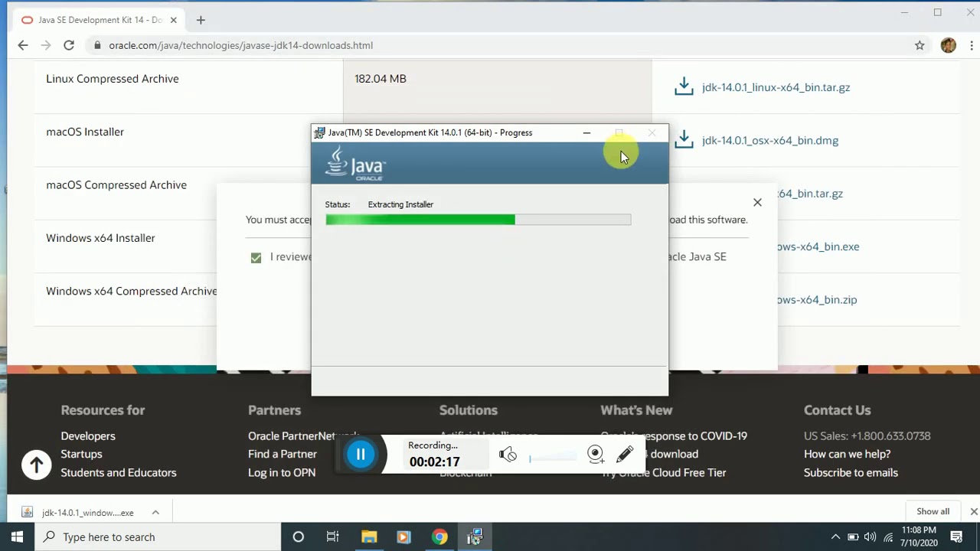Open a new Chrome tab
The height and width of the screenshot is (551, 980).
[x=201, y=20]
